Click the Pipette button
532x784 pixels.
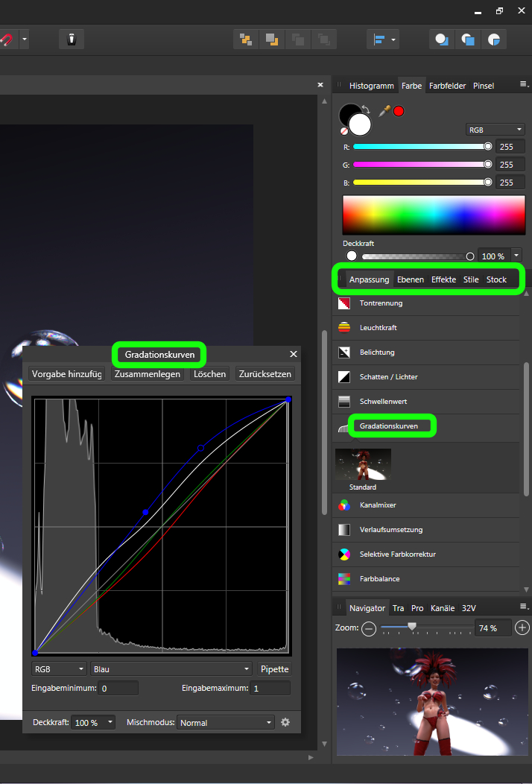[274, 669]
